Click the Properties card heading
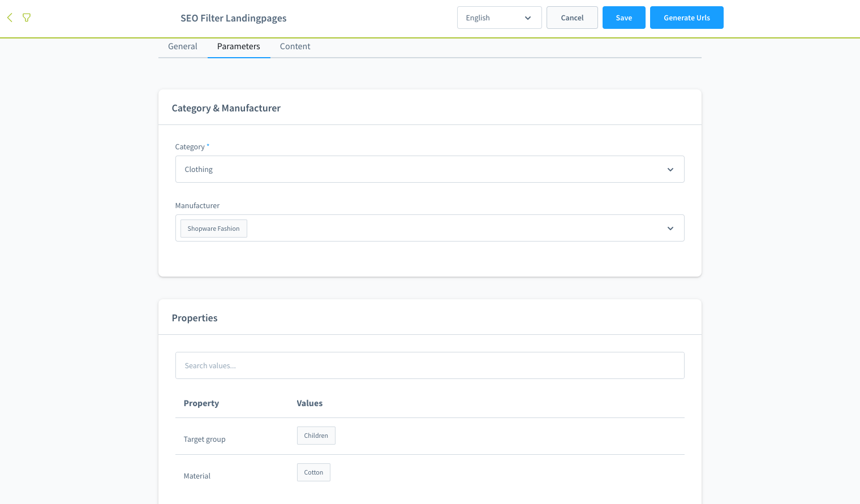Screen dimensions: 860x504 [195, 318]
